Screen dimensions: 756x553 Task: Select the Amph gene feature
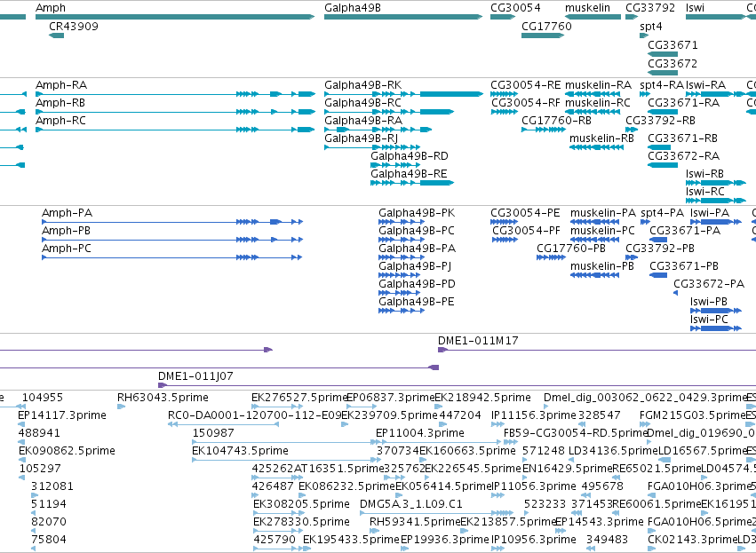point(175,17)
